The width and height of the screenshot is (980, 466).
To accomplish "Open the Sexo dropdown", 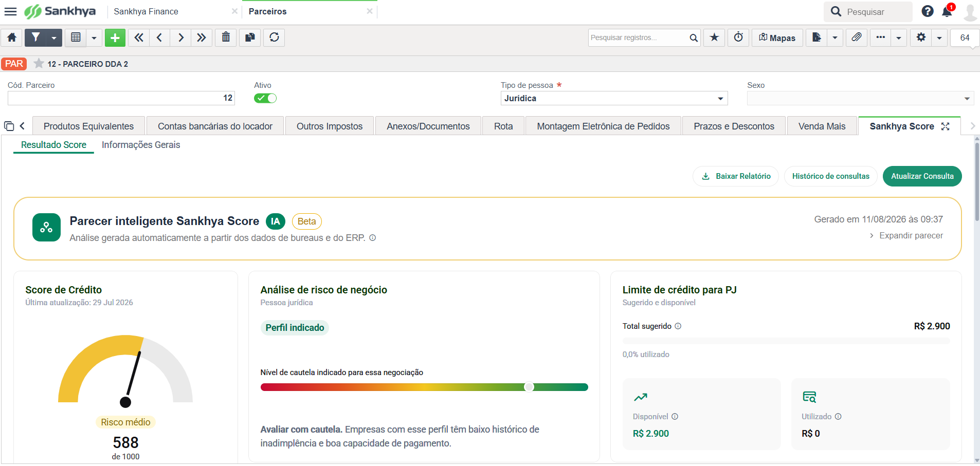I will click(x=861, y=98).
